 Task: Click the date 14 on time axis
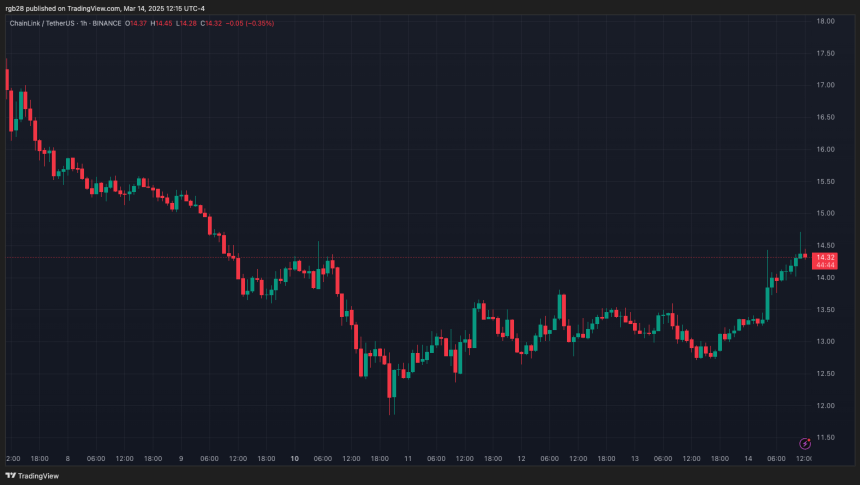tap(749, 459)
